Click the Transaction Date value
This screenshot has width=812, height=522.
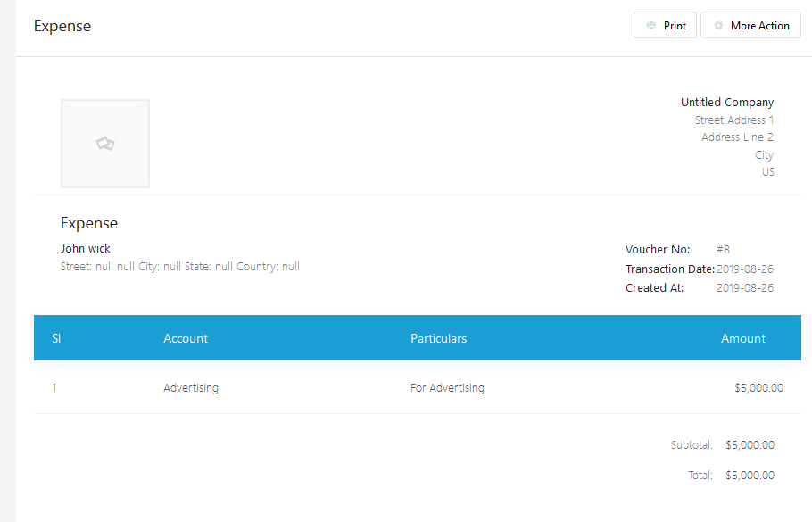(x=745, y=269)
